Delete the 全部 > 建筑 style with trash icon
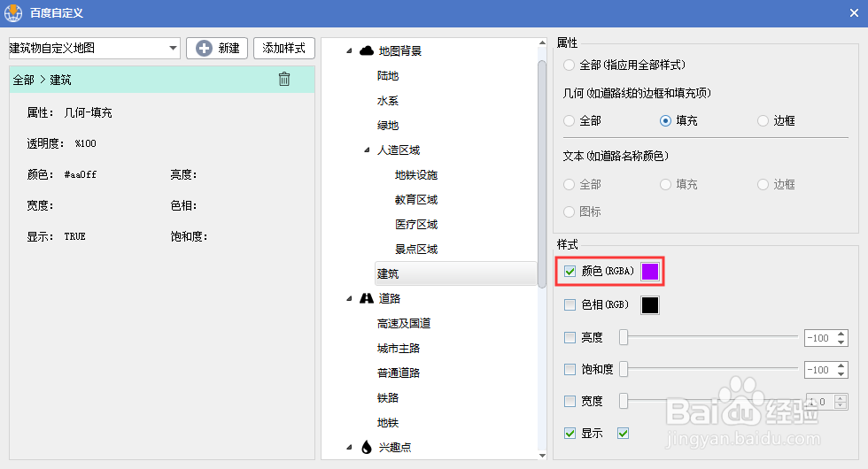Screen dimensions: 868x469 284,79
